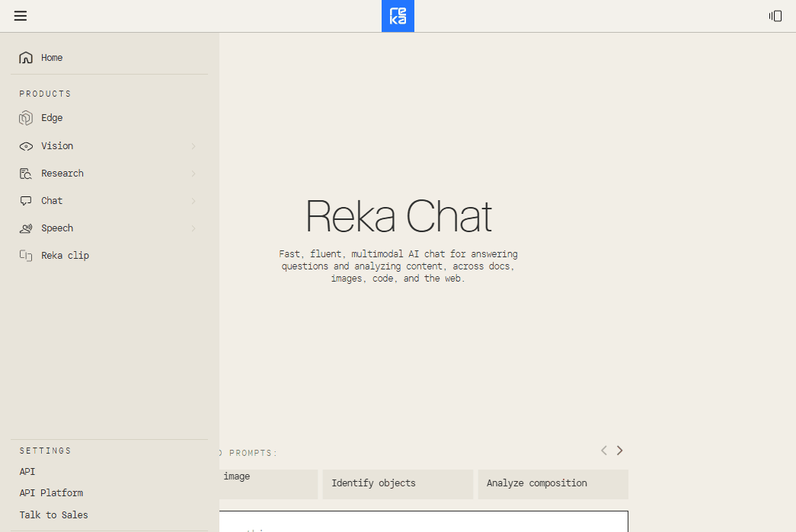This screenshot has height=532, width=796.
Task: Toggle the device preview icon top right
Action: pos(775,15)
